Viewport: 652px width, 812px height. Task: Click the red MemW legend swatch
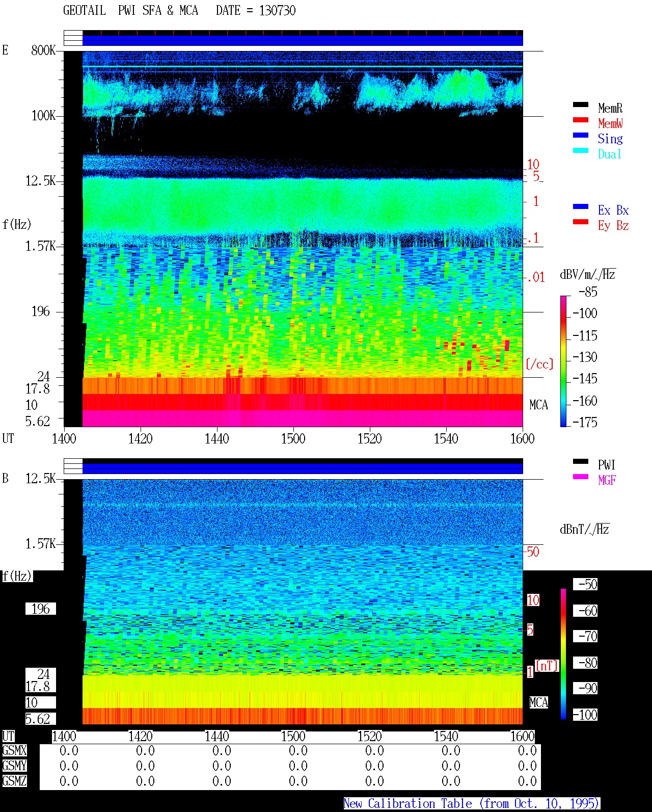point(581,120)
